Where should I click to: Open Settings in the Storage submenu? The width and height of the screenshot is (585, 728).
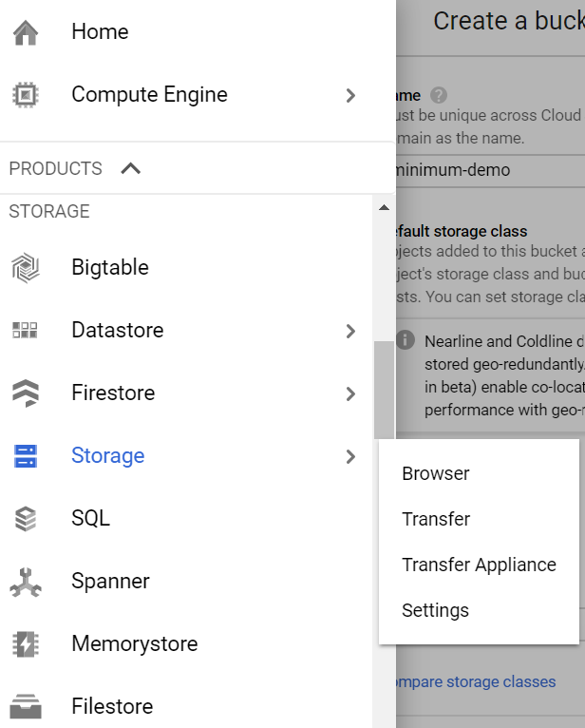tap(435, 610)
